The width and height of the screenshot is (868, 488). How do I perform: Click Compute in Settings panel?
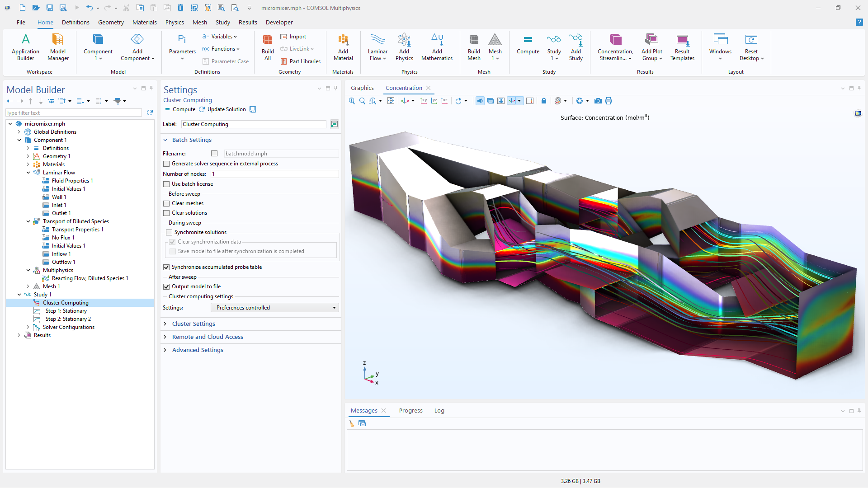180,109
